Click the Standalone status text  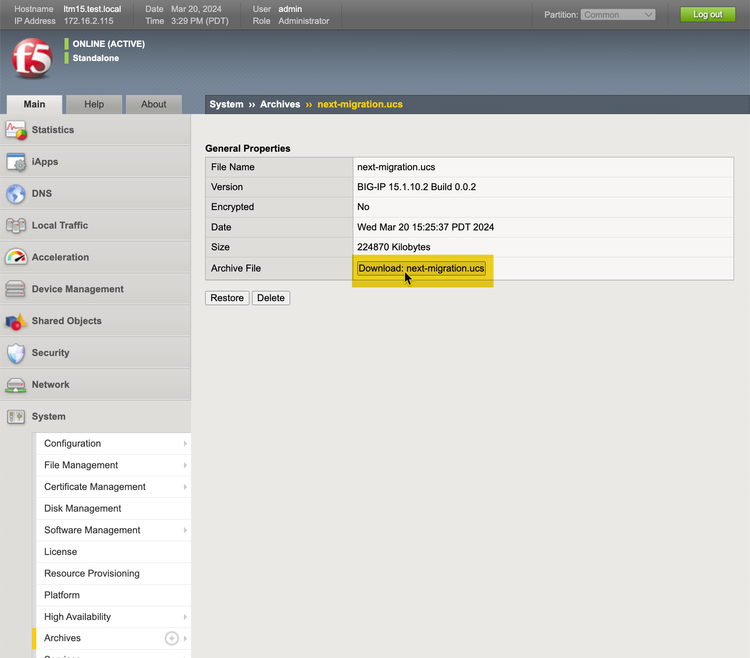(96, 58)
